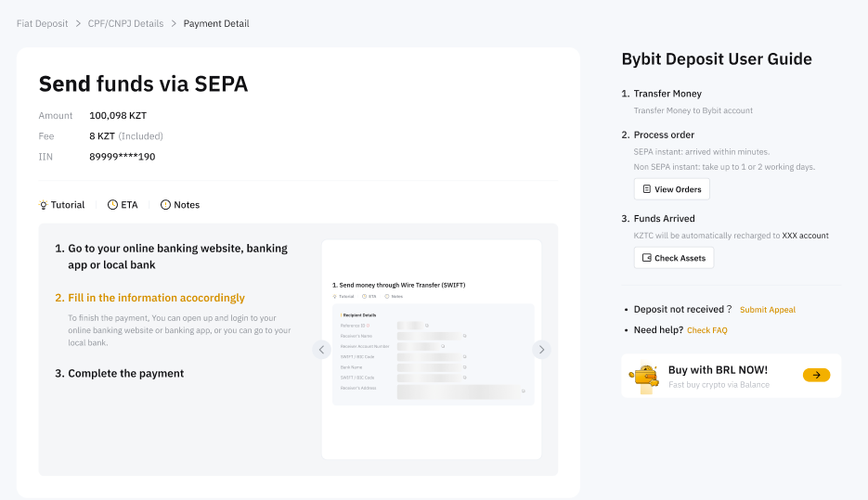Go back to CPF/CNPJ Details breadcrumb
The width and height of the screenshot is (868, 500).
pyautogui.click(x=125, y=23)
